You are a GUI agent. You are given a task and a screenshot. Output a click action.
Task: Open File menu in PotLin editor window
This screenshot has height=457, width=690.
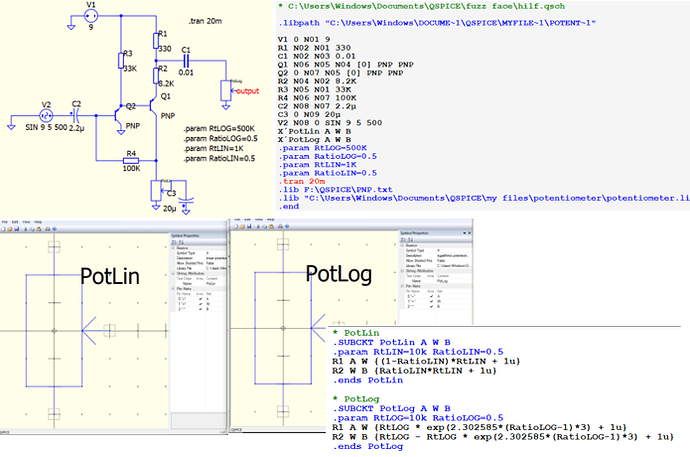4,222
